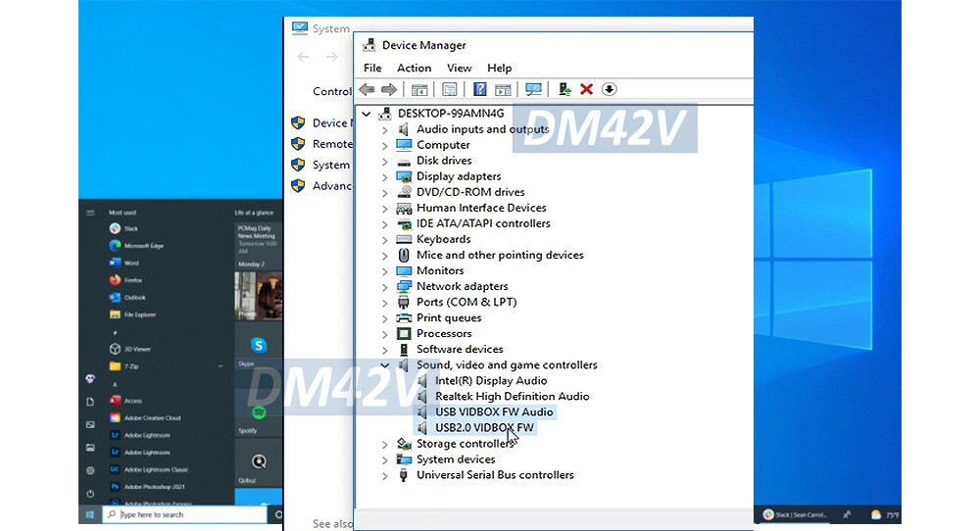Open the View menu
980x531 pixels.
459,68
